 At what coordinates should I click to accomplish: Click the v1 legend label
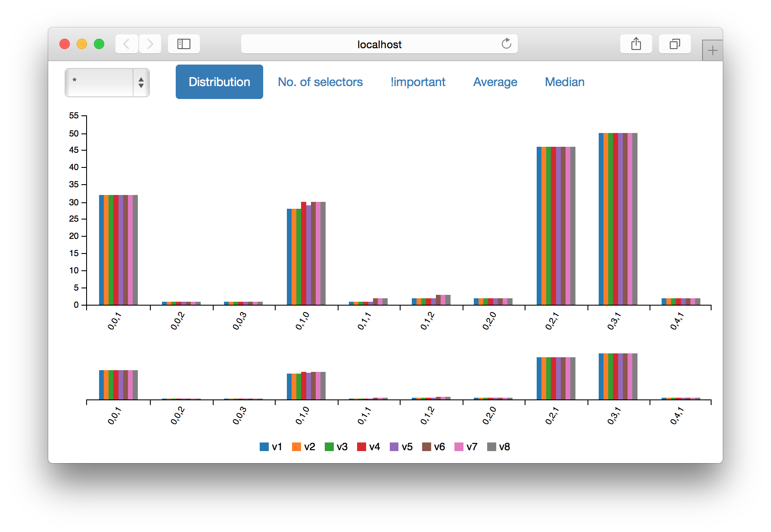pos(277,447)
